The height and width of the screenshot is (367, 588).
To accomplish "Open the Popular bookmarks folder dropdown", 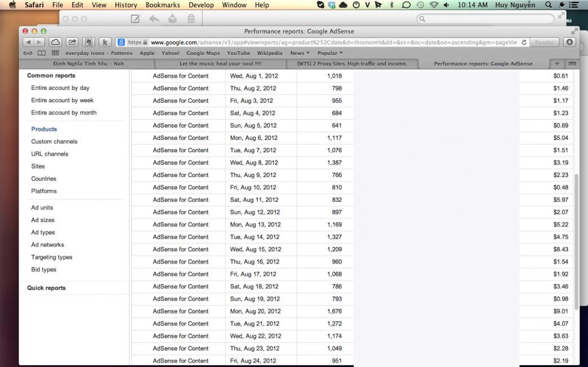I will click(330, 53).
